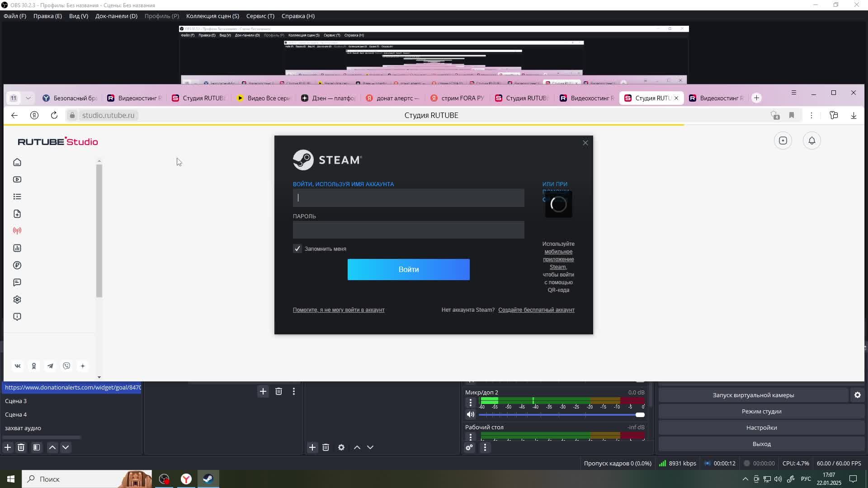Switch to the Дзен browser tab
Image resolution: width=868 pixels, height=488 pixels.
[328, 98]
